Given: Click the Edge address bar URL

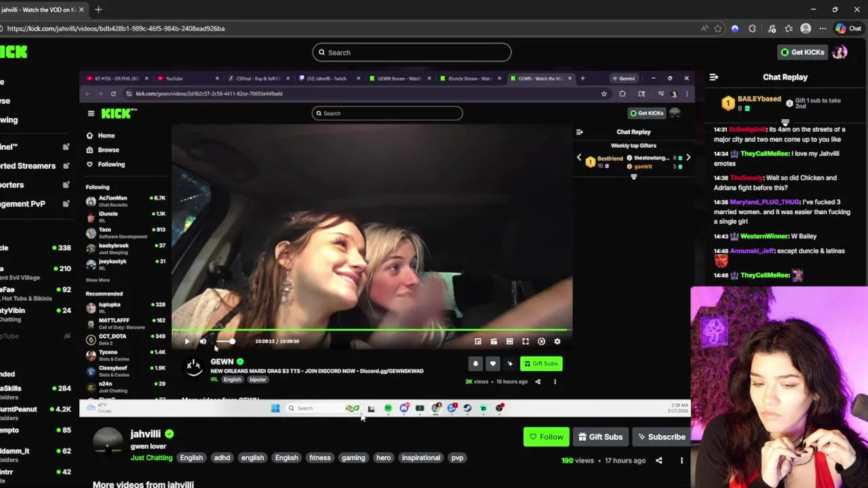Looking at the screenshot, I should click(x=116, y=28).
